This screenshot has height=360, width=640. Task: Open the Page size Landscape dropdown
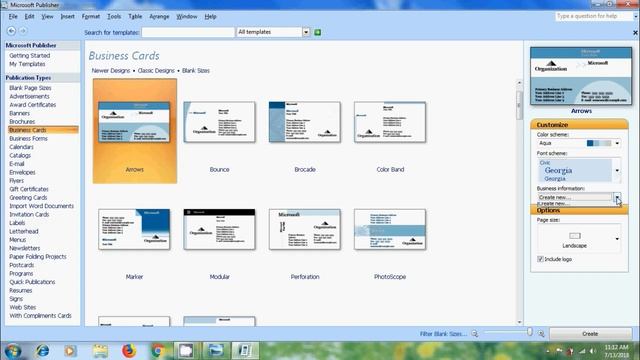point(617,239)
